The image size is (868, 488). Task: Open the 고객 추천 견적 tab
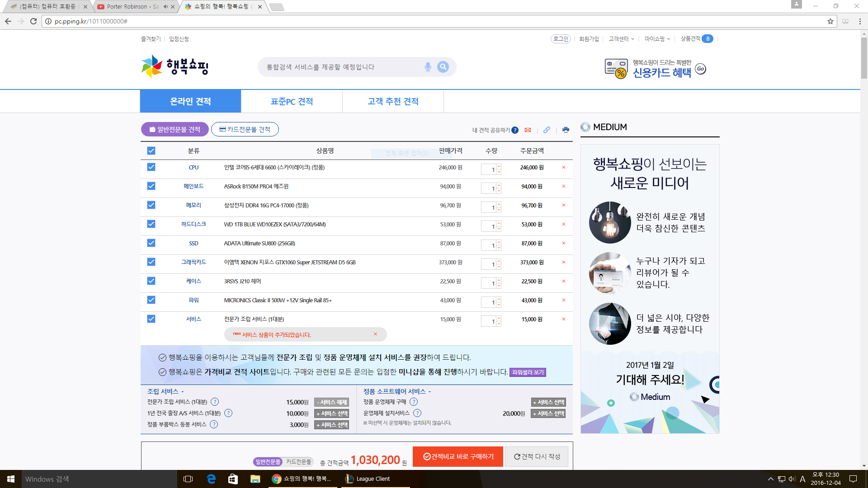point(393,101)
